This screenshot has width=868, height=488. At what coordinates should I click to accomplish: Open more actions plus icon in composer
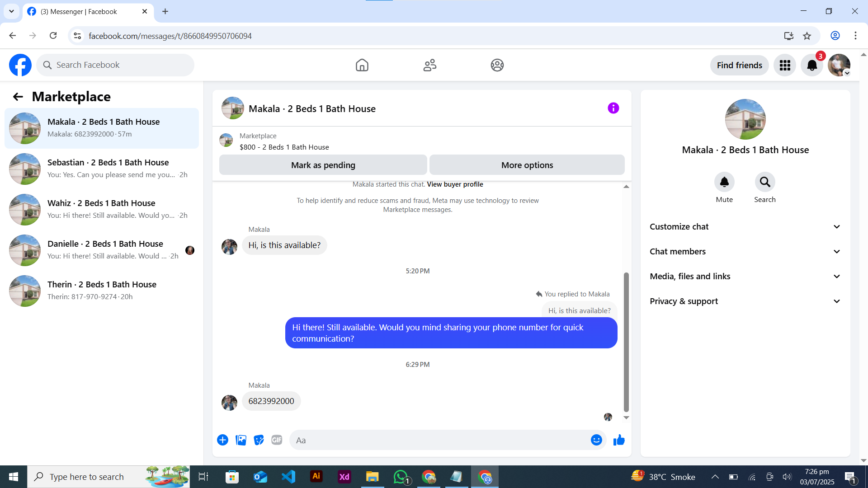click(x=222, y=440)
